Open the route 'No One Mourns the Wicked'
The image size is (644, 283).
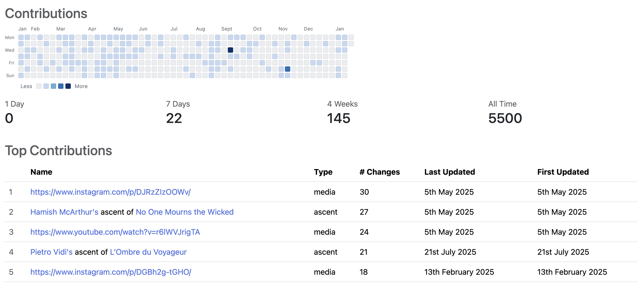click(185, 212)
